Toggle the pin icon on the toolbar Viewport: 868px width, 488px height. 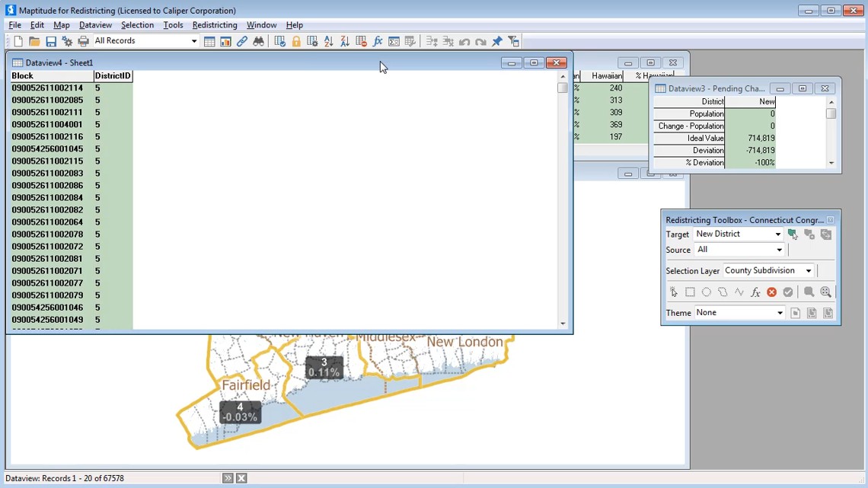pyautogui.click(x=496, y=41)
